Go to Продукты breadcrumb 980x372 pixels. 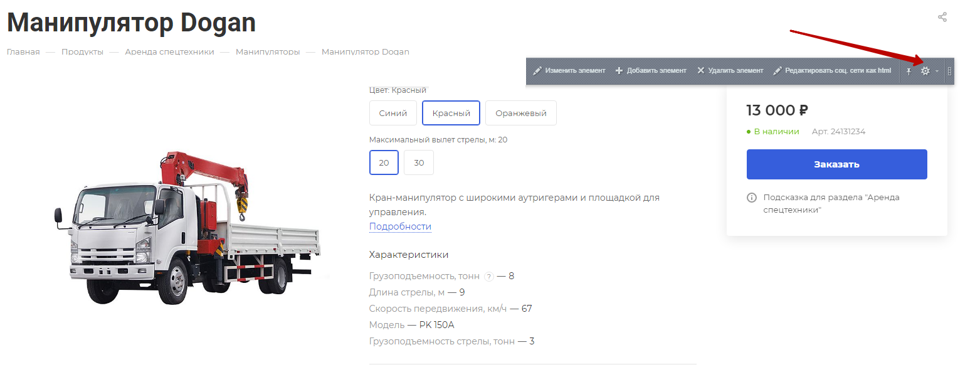point(82,51)
